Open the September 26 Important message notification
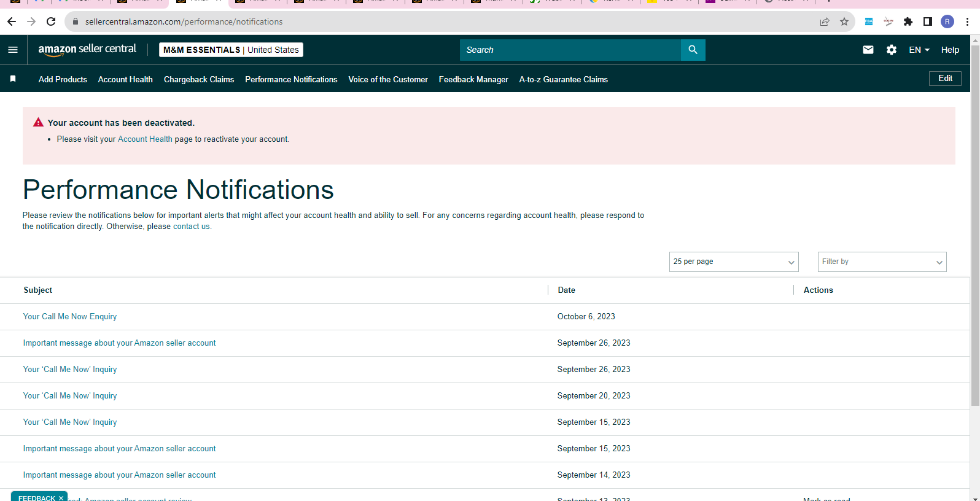This screenshot has height=501, width=980. (119, 343)
